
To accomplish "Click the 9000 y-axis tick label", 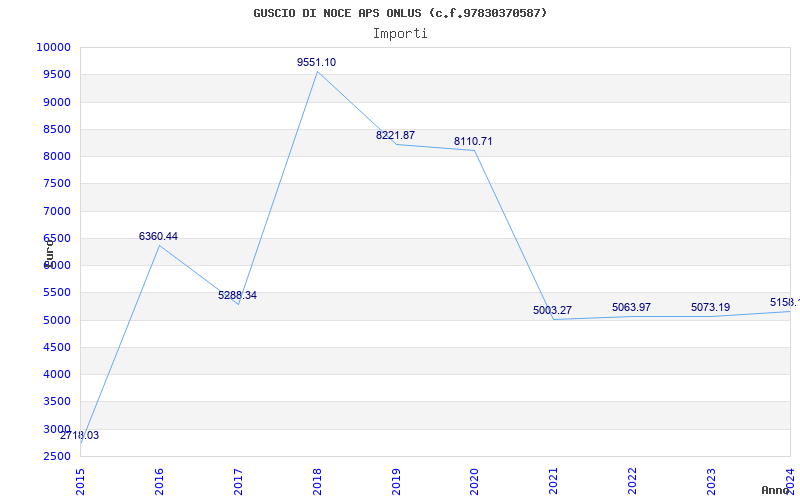I will coord(56,102).
